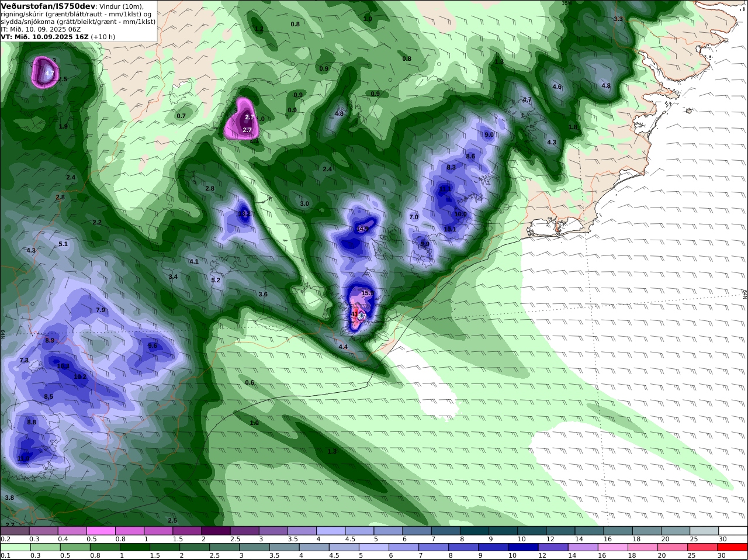Click the 9.0 precipitation label
Image resolution: width=748 pixels, height=560 pixels.
489,134
